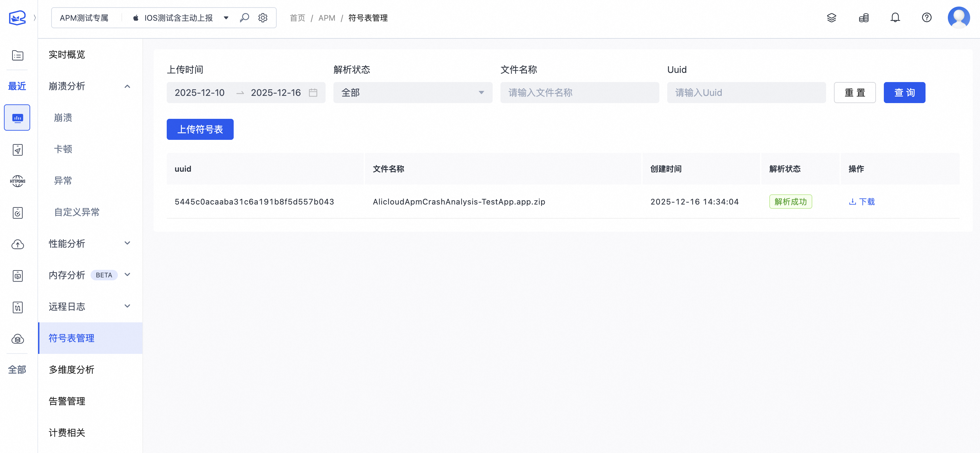
Task: Click the 下载 link for the symbol file
Action: pyautogui.click(x=862, y=202)
